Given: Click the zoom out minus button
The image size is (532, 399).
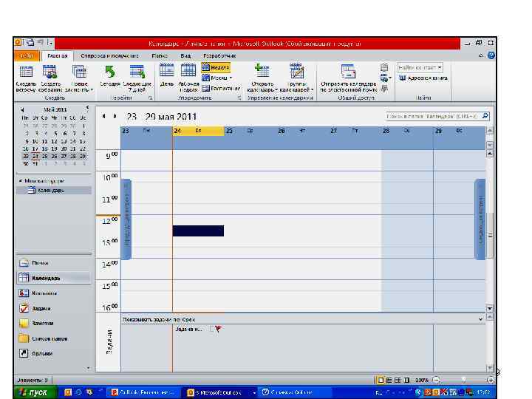Looking at the screenshot, I should coord(437,381).
